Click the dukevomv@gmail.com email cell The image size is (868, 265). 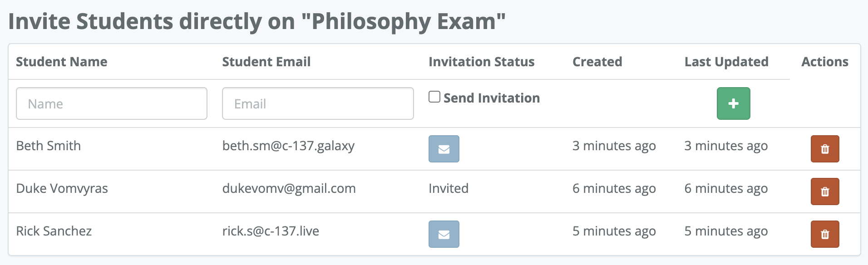(289, 188)
